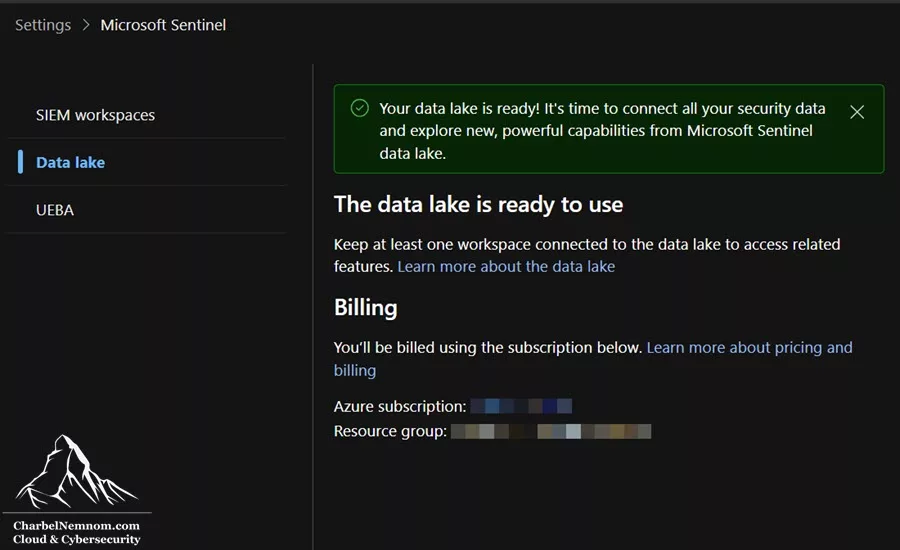Click the blurred Azure subscription value
The image size is (900, 550).
(521, 406)
